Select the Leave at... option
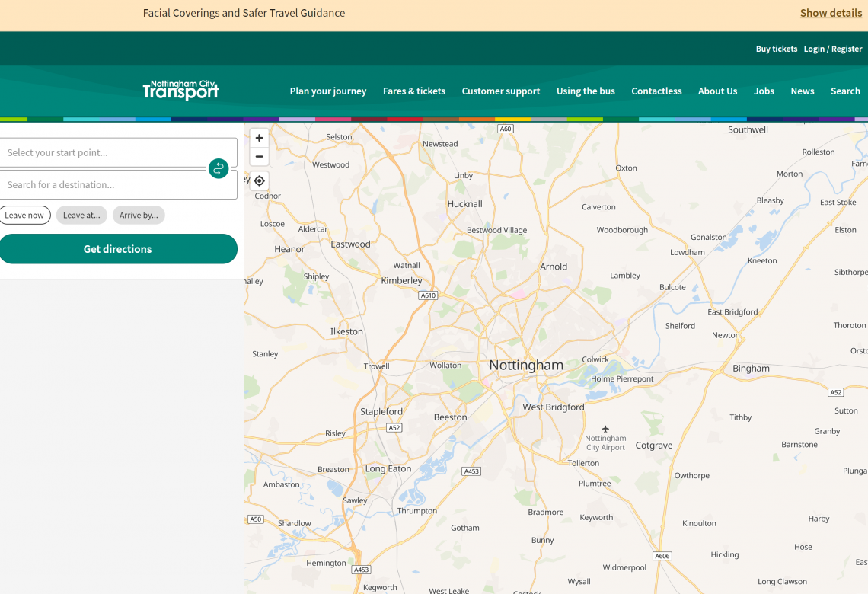 pos(81,216)
